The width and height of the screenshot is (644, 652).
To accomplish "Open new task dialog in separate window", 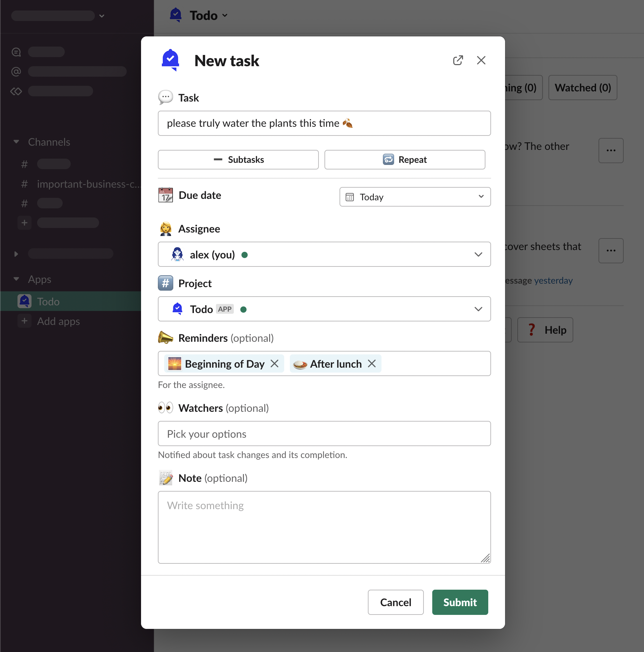I will [458, 61].
